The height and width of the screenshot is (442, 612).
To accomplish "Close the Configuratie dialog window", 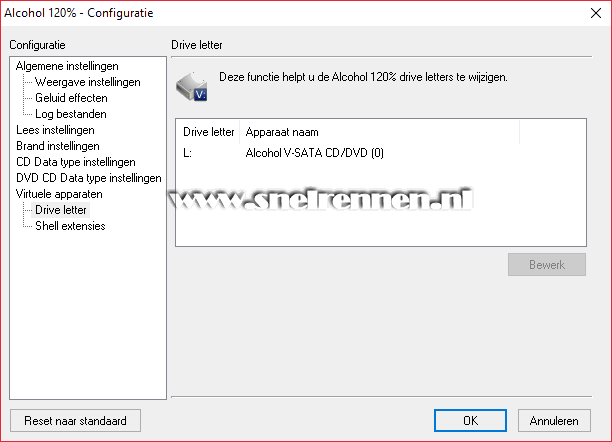I will (596, 13).
